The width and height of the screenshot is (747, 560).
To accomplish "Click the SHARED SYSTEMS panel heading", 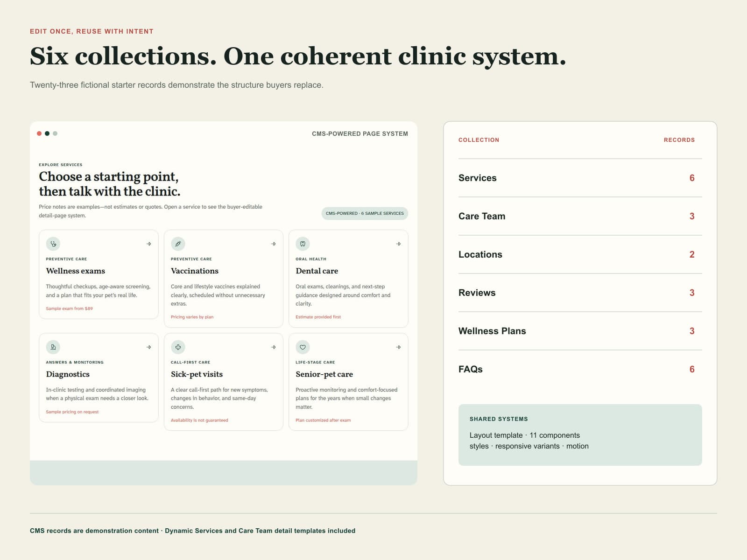I will tap(499, 419).
